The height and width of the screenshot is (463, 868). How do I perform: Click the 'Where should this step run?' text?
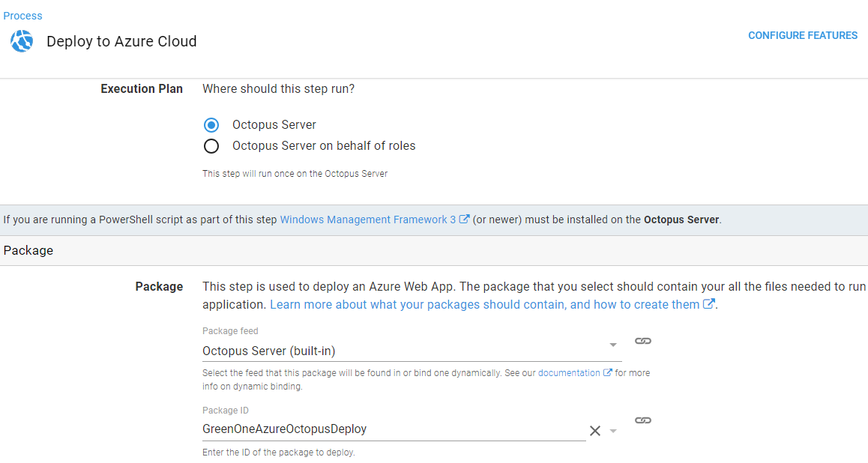coord(278,88)
